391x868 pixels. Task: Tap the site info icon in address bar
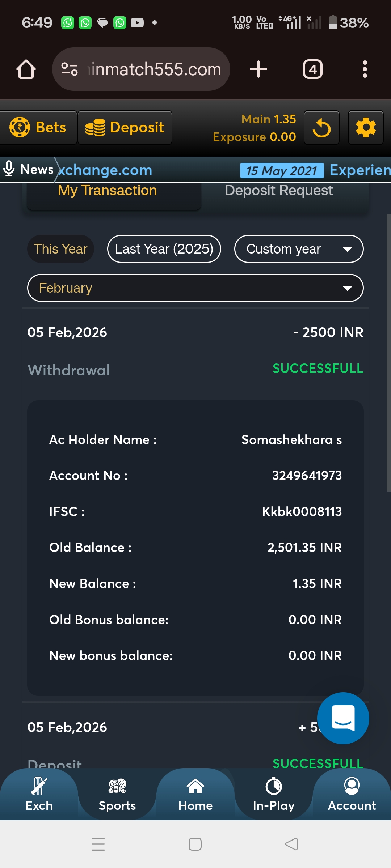(x=70, y=69)
